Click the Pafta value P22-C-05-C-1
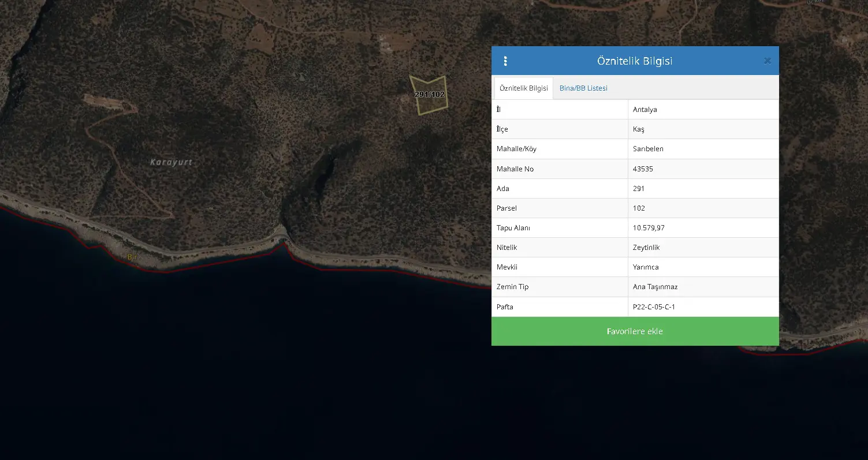 [x=654, y=307]
